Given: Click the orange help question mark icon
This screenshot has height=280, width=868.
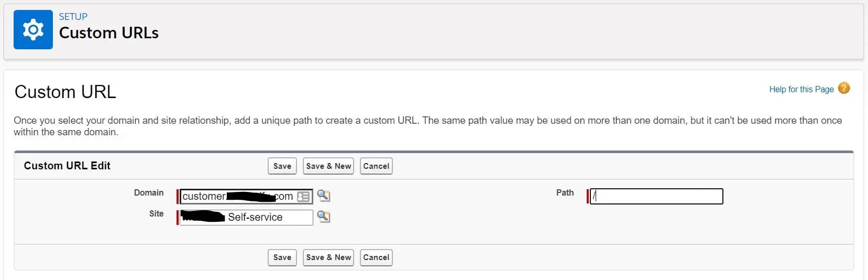Looking at the screenshot, I should point(844,88).
